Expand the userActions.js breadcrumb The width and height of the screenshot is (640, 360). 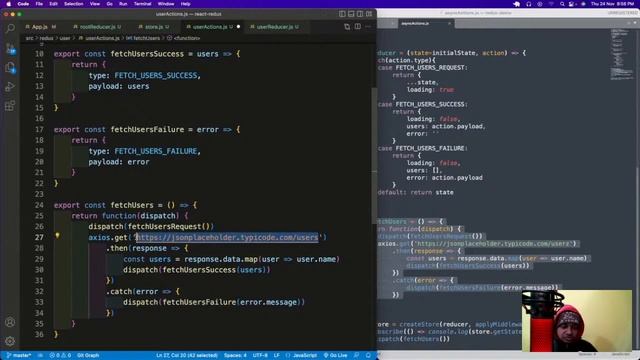[x=99, y=38]
